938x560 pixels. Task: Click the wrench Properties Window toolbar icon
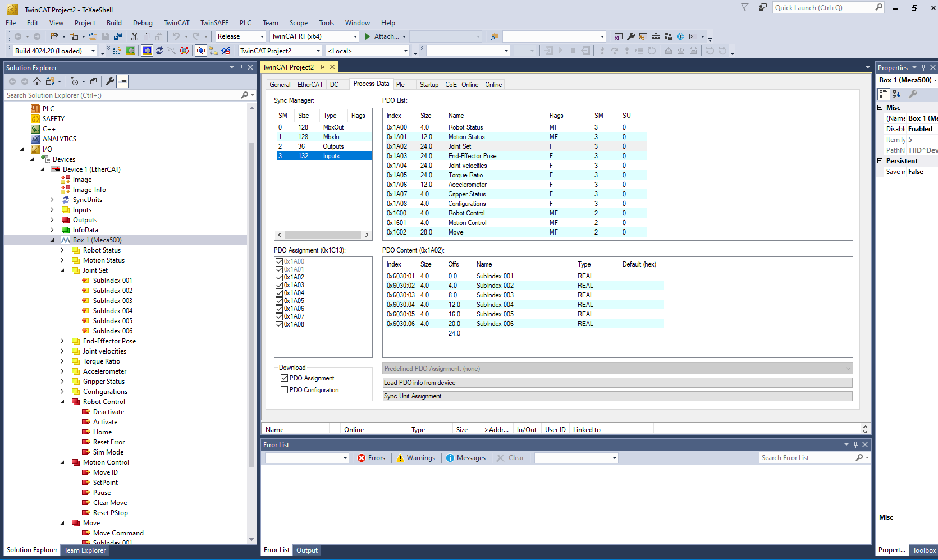[x=631, y=36]
